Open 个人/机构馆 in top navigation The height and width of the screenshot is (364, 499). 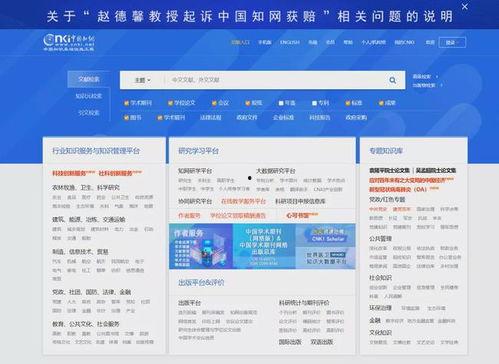click(374, 42)
